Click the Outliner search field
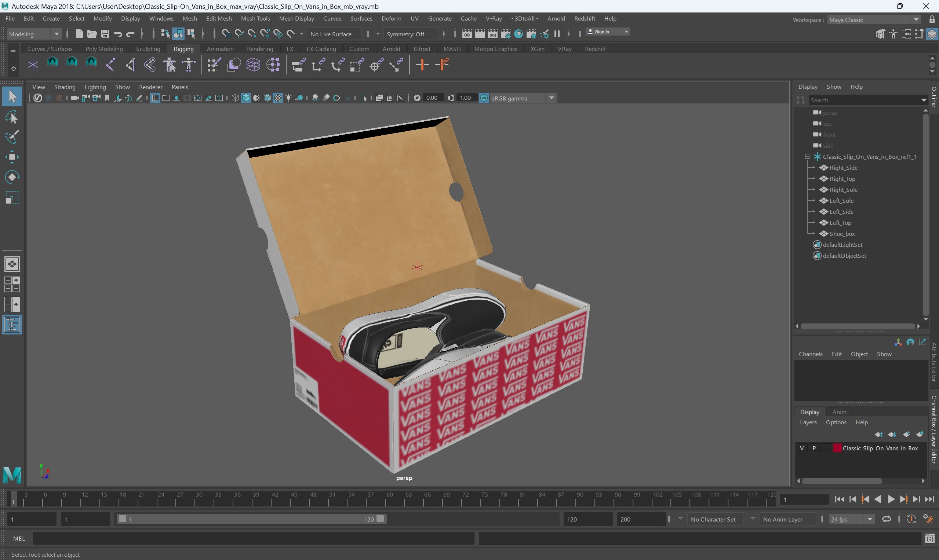This screenshot has height=560, width=939. [x=866, y=100]
